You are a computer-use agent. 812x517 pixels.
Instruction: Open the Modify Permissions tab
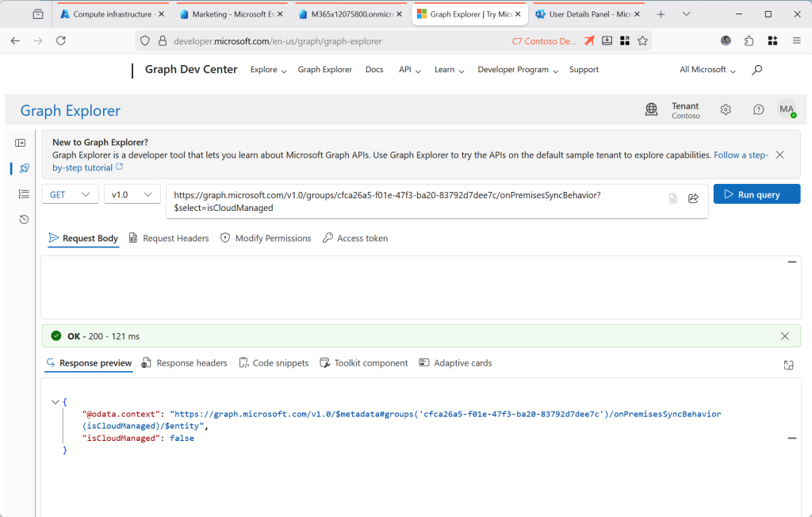pyautogui.click(x=266, y=238)
